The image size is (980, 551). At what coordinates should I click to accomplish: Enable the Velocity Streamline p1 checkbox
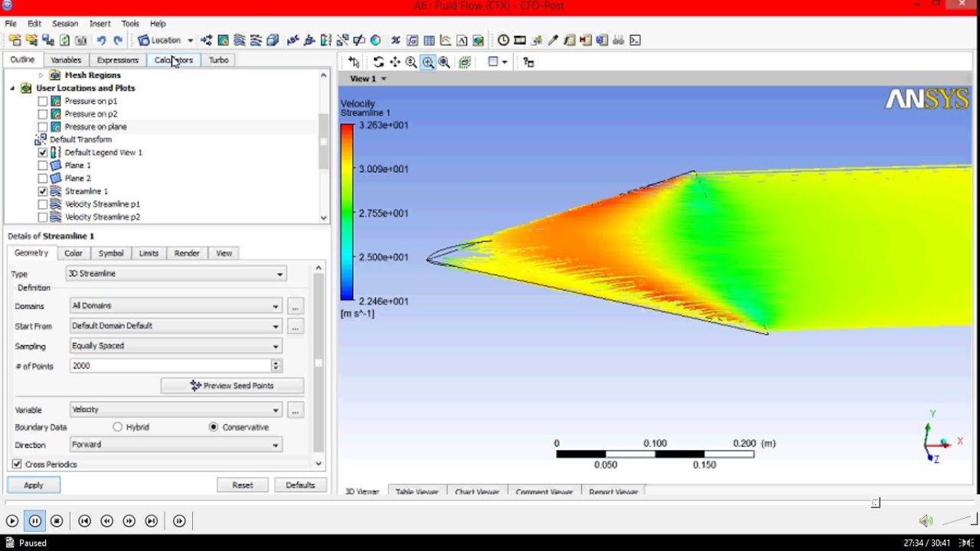(43, 204)
